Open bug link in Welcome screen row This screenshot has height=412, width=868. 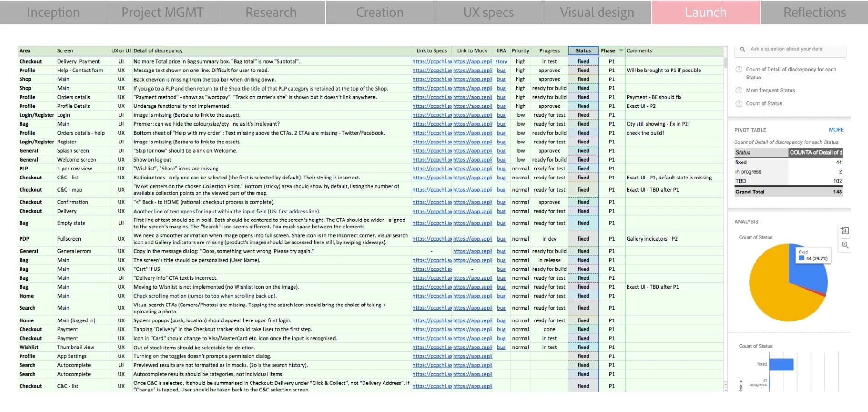click(x=501, y=160)
